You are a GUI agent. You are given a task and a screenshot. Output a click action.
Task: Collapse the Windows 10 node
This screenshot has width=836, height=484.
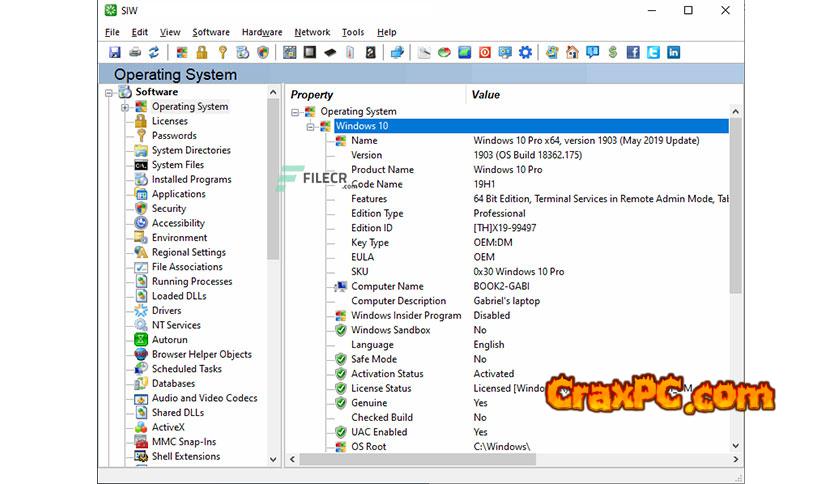(310, 126)
